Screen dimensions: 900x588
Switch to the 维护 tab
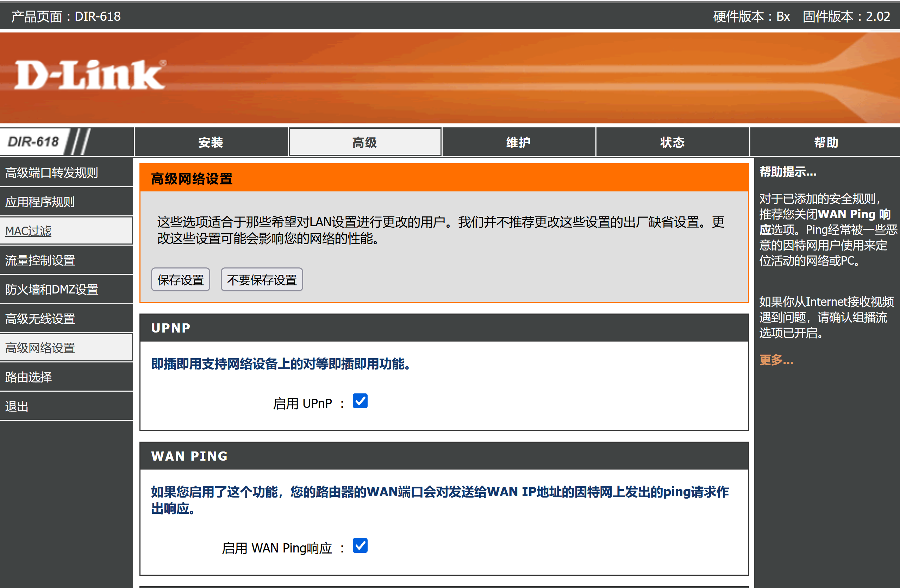pyautogui.click(x=518, y=143)
